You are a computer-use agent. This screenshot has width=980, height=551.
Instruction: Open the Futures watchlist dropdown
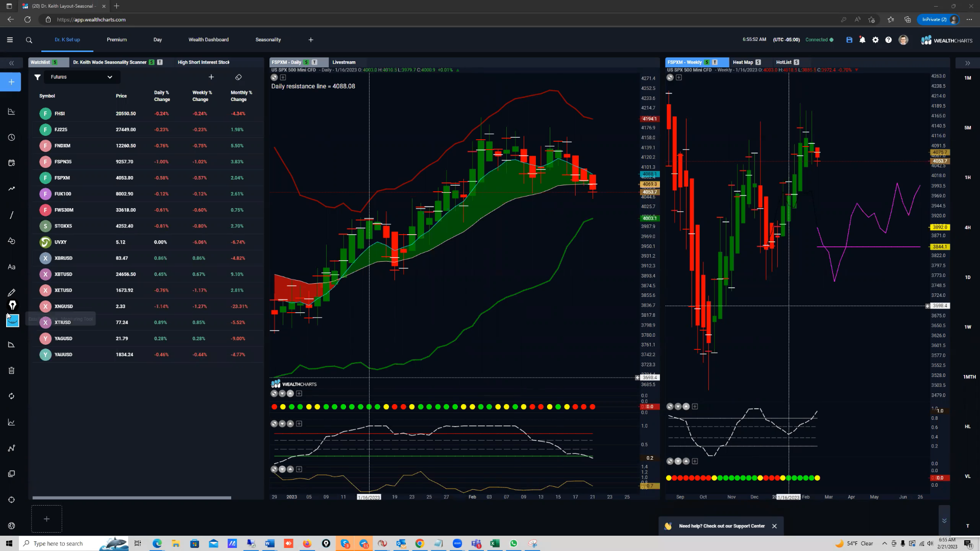(82, 77)
